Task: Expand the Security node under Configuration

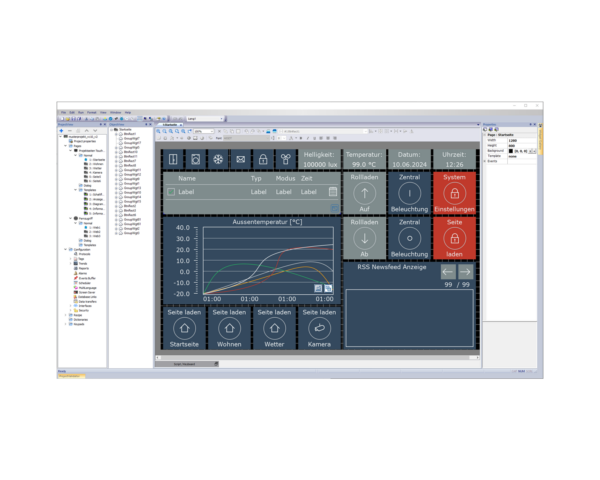Action: tap(70, 310)
